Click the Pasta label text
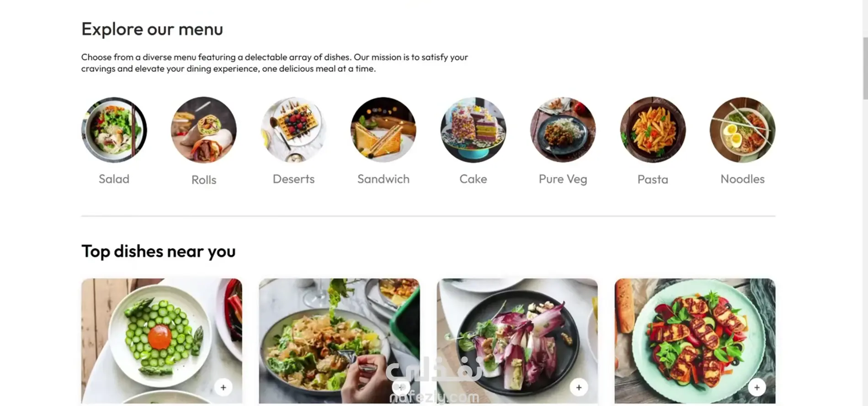Screen dimensions: 868x406 [x=653, y=179]
